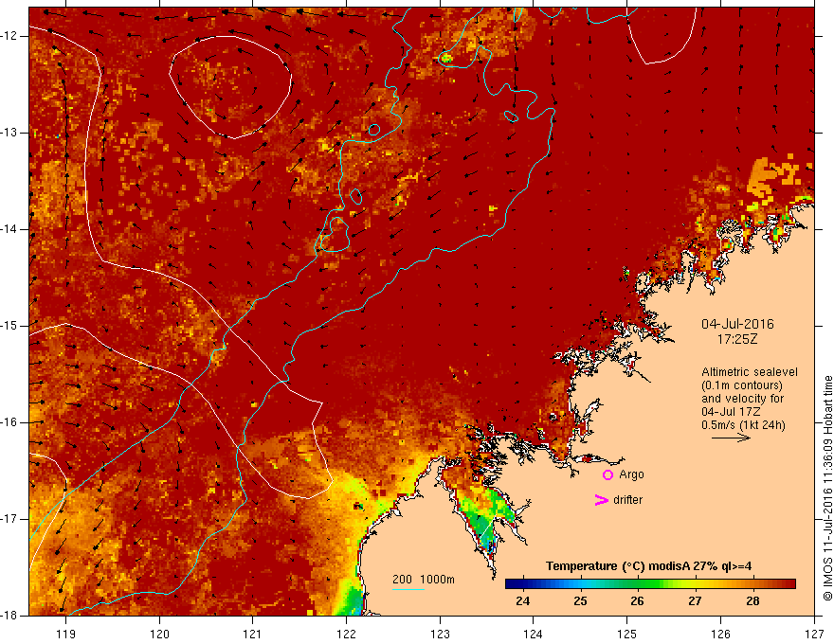Click the latitude '-15' axis label

[x=9, y=326]
